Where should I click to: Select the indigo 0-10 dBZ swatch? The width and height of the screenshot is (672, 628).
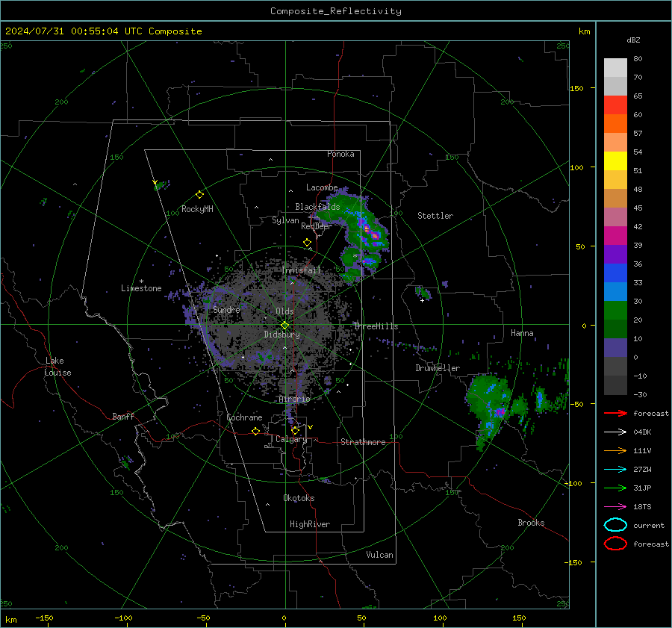(x=615, y=348)
